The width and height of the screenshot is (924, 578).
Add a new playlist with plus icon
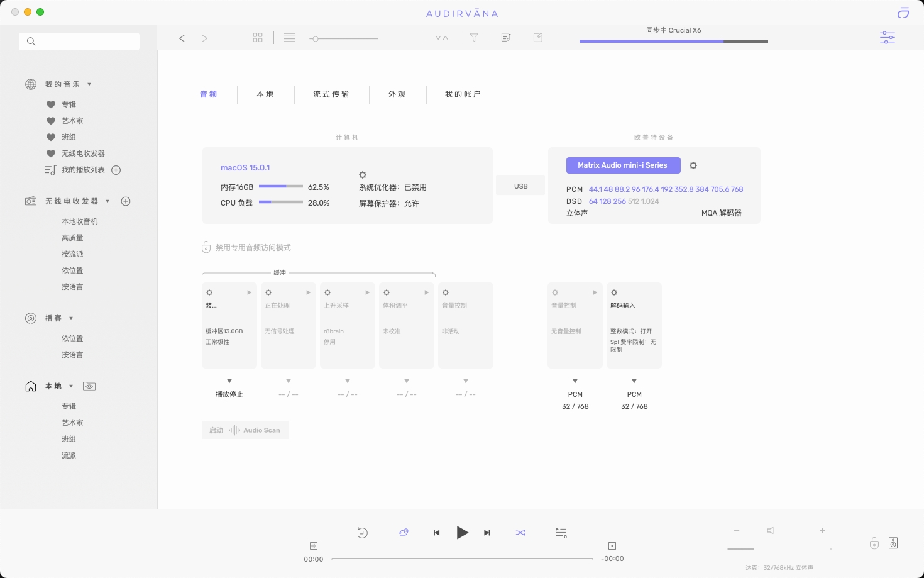[x=116, y=170]
